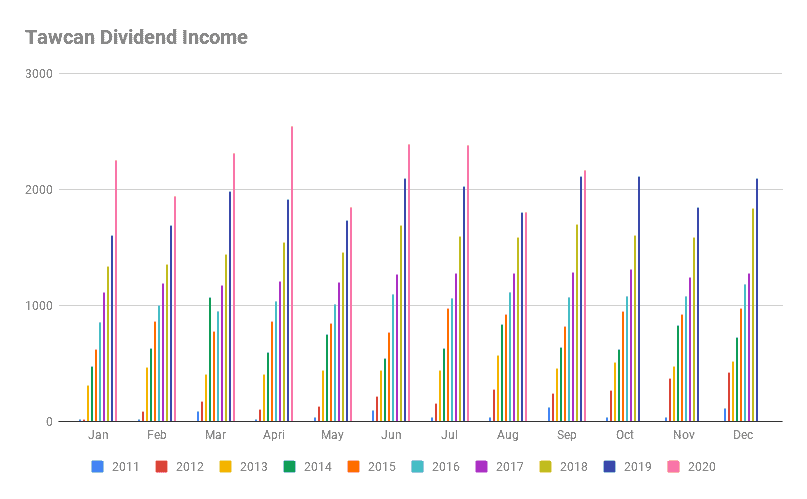Click the navy 2019 bar in Nov

coord(698,314)
